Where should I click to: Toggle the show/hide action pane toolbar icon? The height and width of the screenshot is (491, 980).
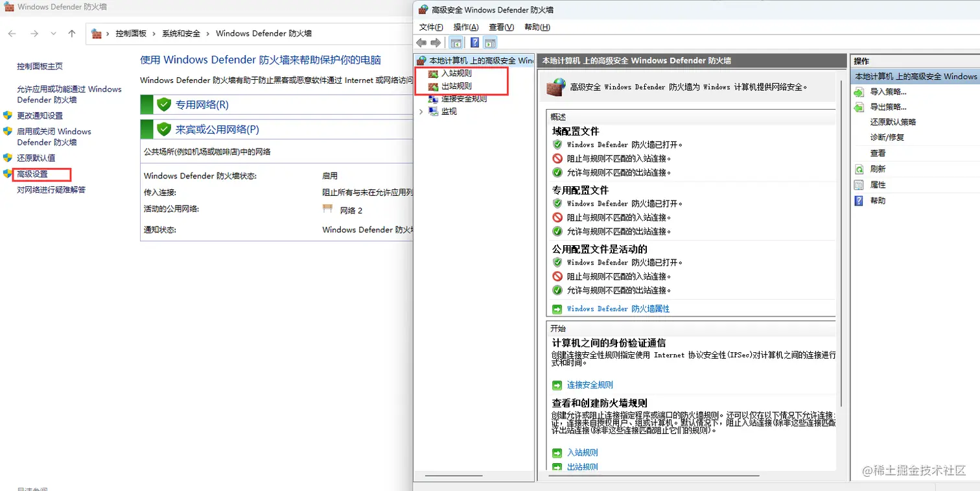(x=491, y=43)
